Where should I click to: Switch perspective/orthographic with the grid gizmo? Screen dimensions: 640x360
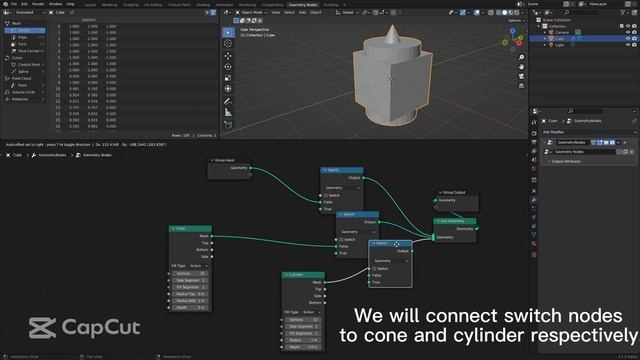point(521,86)
